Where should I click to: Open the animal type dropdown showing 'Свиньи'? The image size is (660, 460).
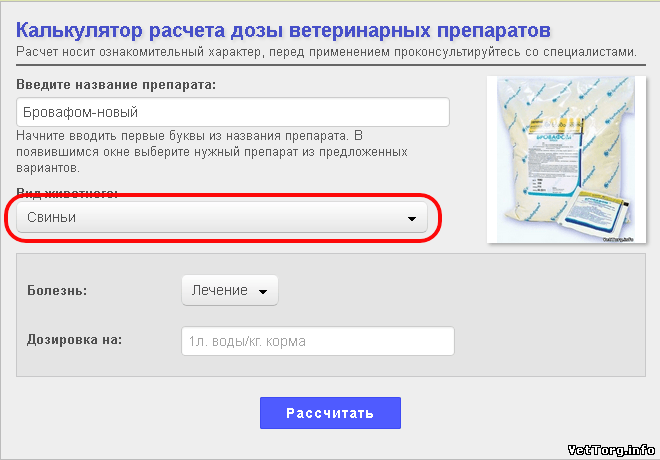(x=222, y=217)
